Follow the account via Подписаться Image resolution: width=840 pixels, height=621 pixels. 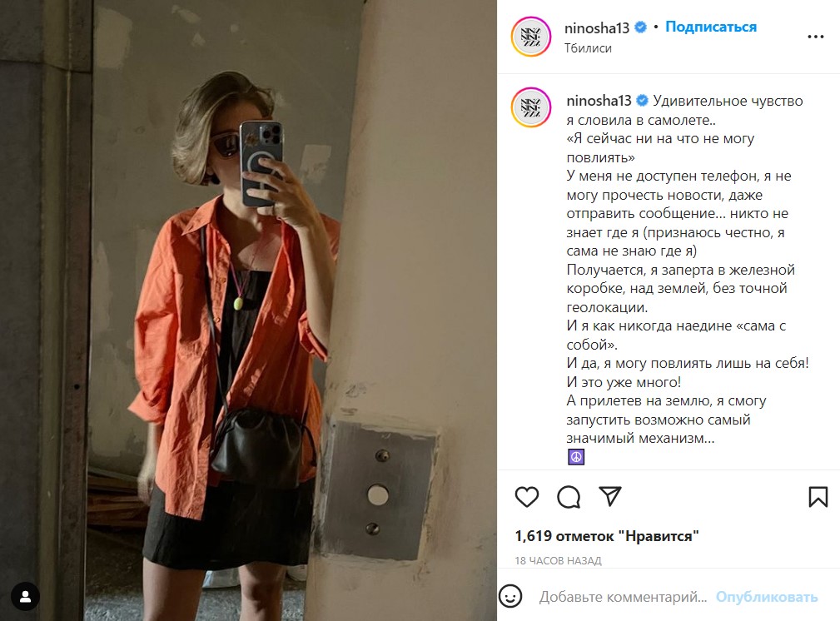pyautogui.click(x=711, y=27)
